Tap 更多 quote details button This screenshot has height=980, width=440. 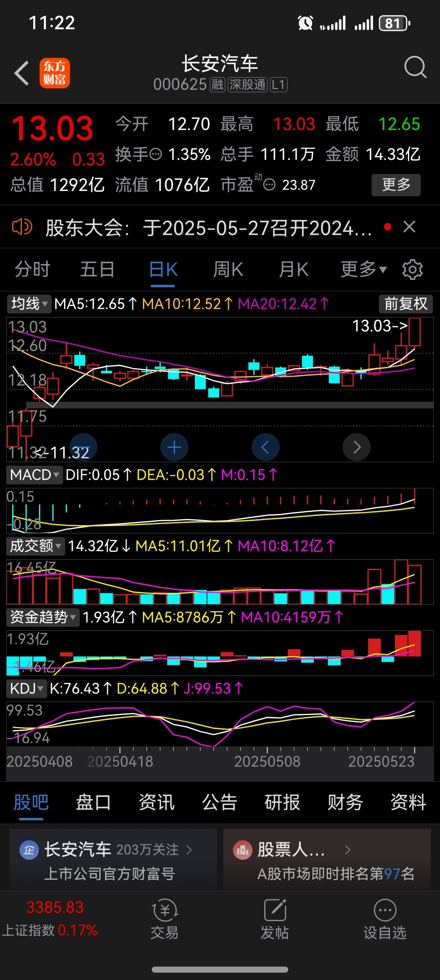point(396,185)
